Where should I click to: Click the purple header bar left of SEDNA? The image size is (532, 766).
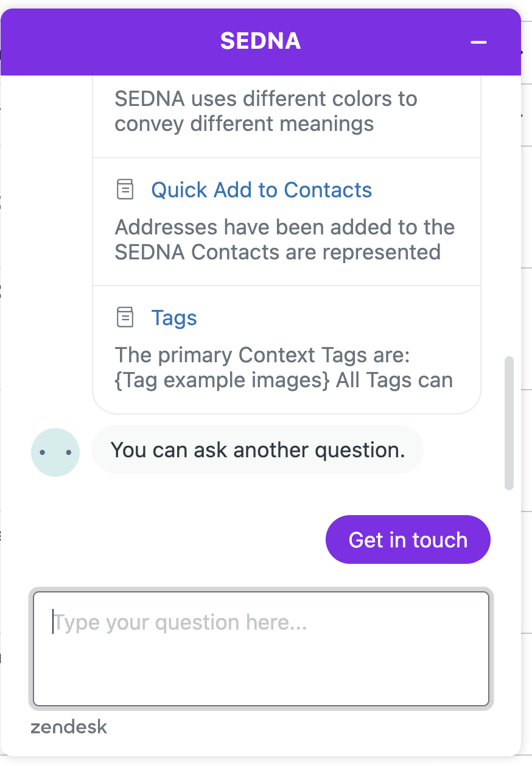[110, 42]
